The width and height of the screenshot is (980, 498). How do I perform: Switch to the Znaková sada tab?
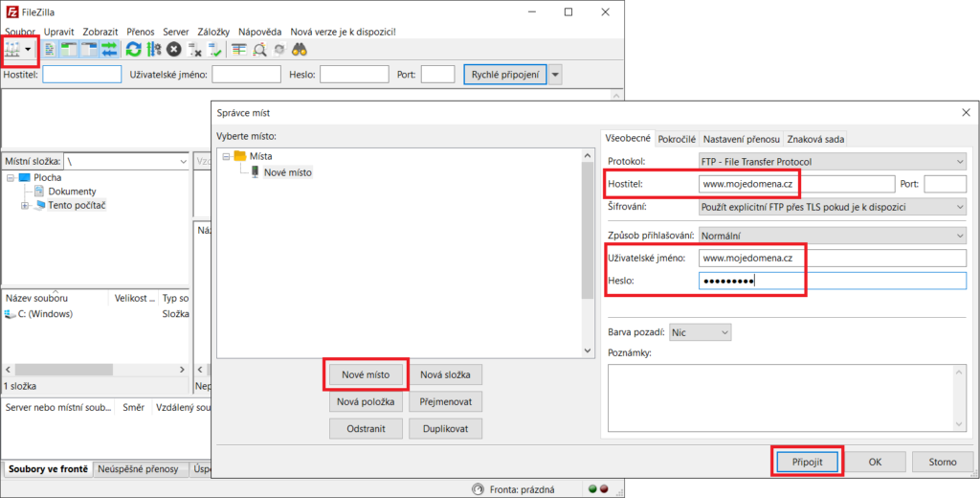coord(815,140)
